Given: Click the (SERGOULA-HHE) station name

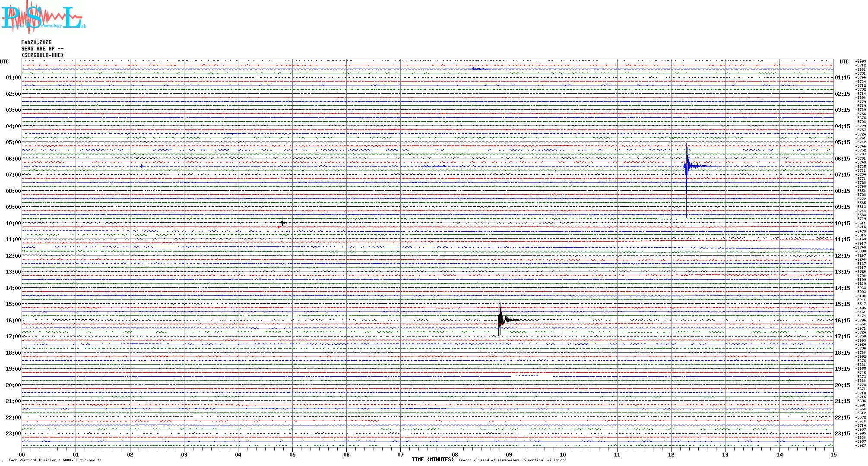Looking at the screenshot, I should [x=42, y=55].
